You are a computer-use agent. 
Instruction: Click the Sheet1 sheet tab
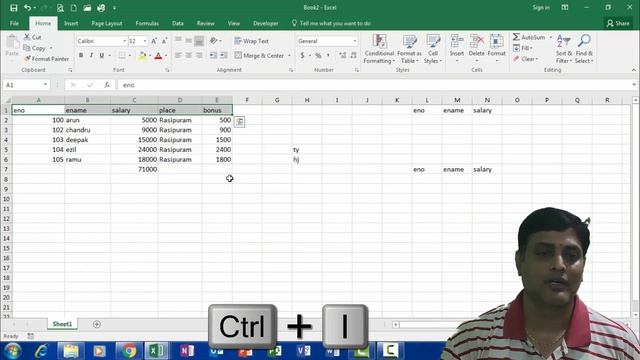(62, 324)
